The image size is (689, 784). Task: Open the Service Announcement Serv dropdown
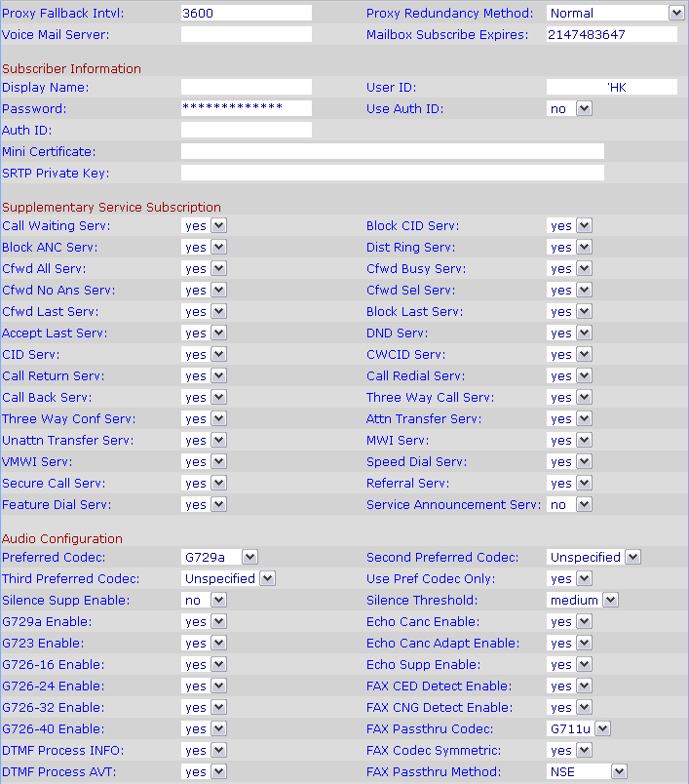(569, 504)
